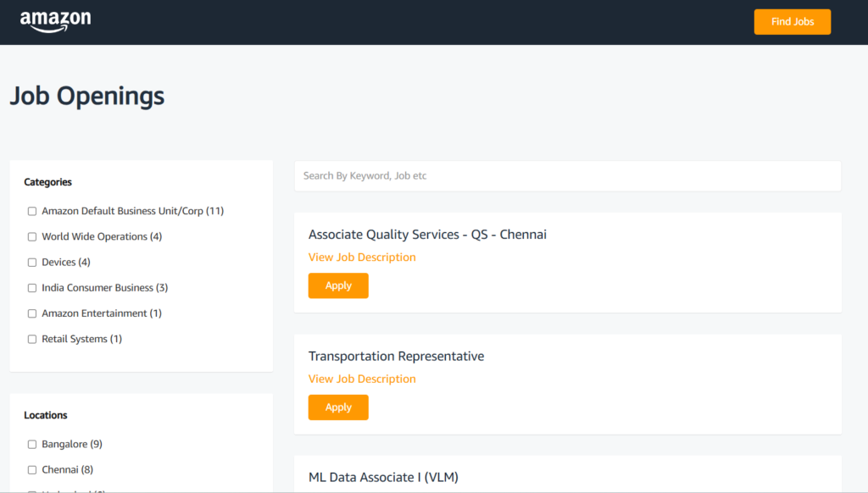Viewport: 868px width, 493px height.
Task: View Job Description for Transportation Representative
Action: tap(362, 379)
